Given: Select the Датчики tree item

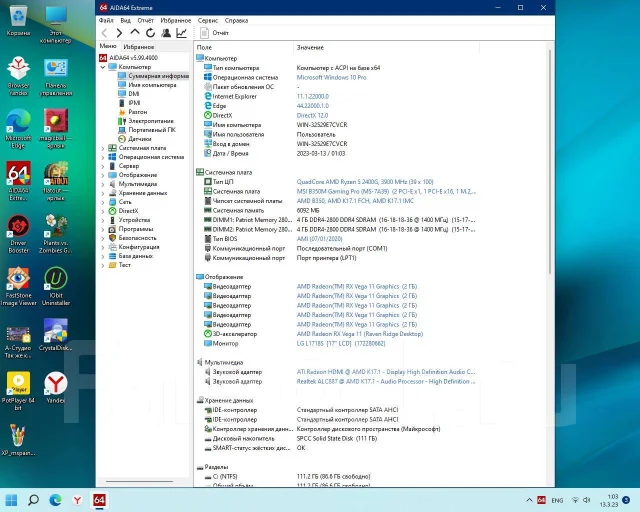Looking at the screenshot, I should (135, 139).
